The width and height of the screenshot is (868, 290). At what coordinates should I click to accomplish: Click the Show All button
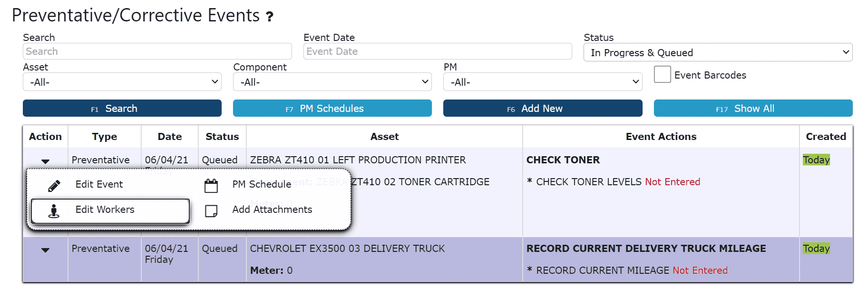pyautogui.click(x=753, y=108)
